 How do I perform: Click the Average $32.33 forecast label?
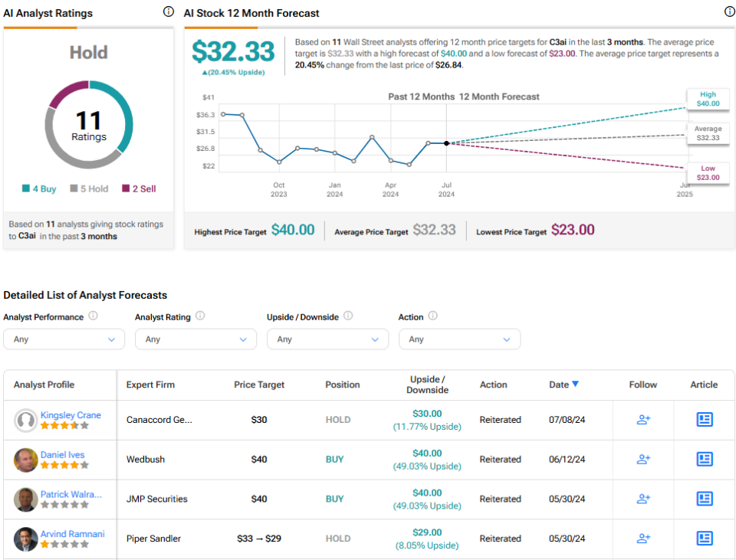click(x=708, y=133)
